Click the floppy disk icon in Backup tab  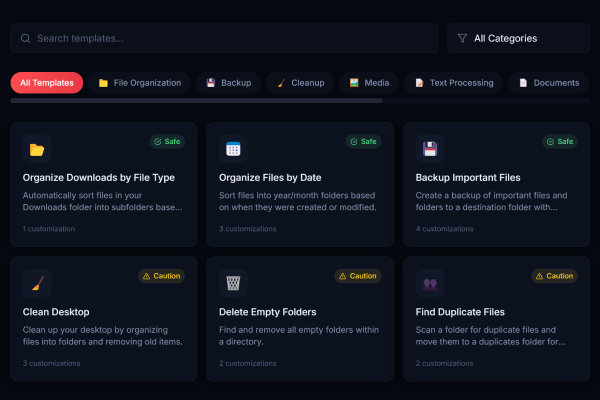pos(211,83)
